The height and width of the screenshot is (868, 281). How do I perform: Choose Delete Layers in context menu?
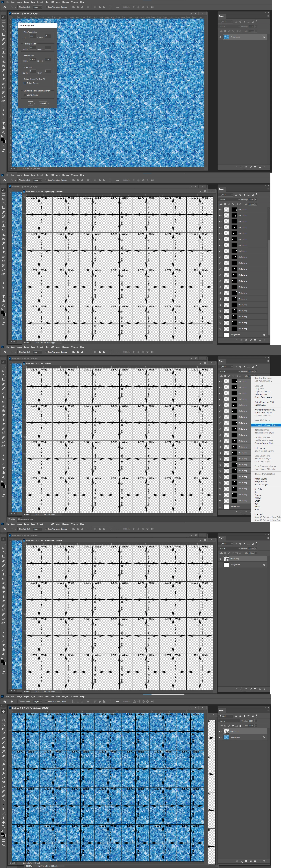click(261, 394)
